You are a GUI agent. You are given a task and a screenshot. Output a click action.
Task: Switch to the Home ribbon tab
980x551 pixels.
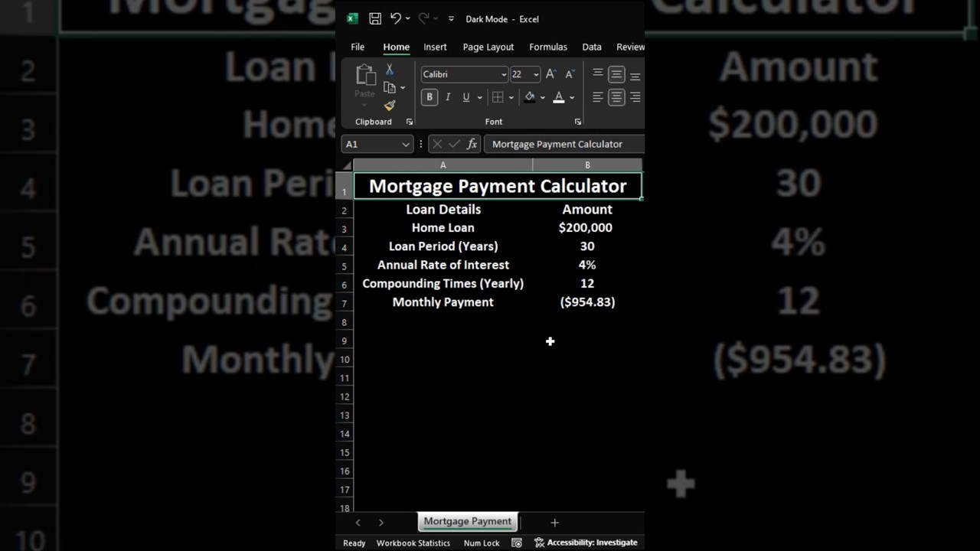coord(397,47)
